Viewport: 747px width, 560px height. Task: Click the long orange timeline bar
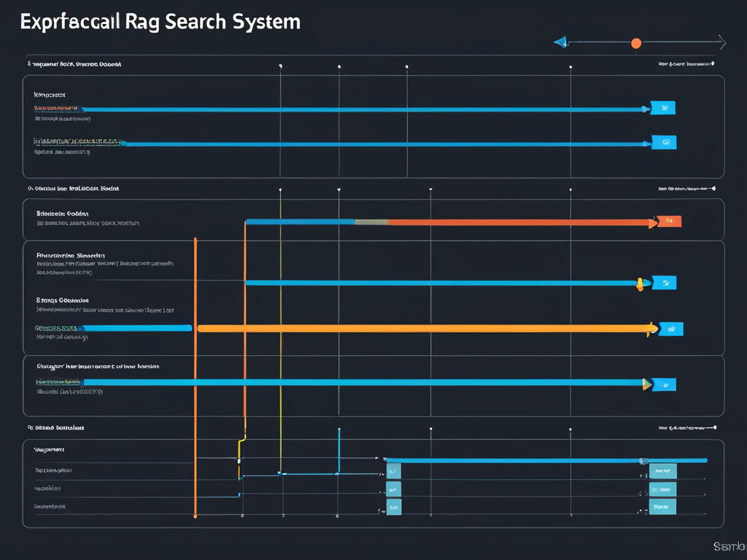423,329
